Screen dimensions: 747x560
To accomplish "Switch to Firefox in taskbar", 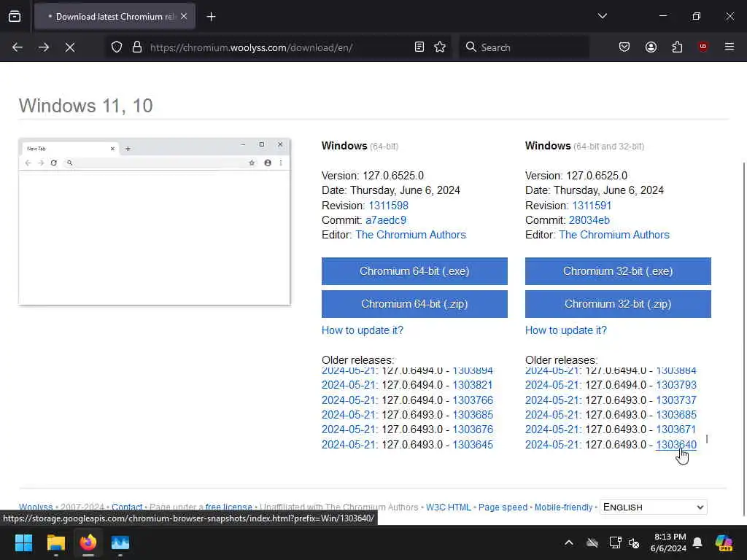I will pyautogui.click(x=88, y=542).
